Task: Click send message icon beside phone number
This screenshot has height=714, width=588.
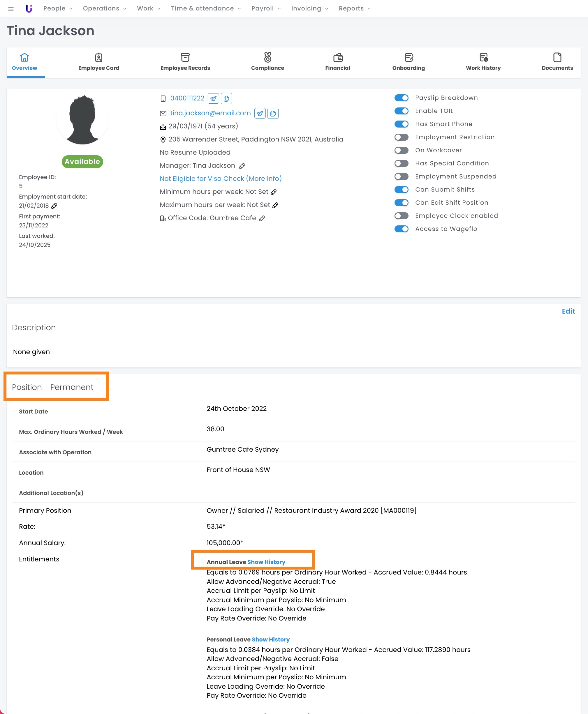Action: tap(213, 98)
